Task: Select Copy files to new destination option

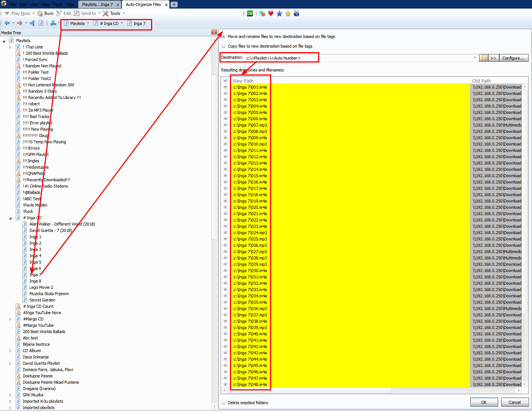Action: pos(224,46)
